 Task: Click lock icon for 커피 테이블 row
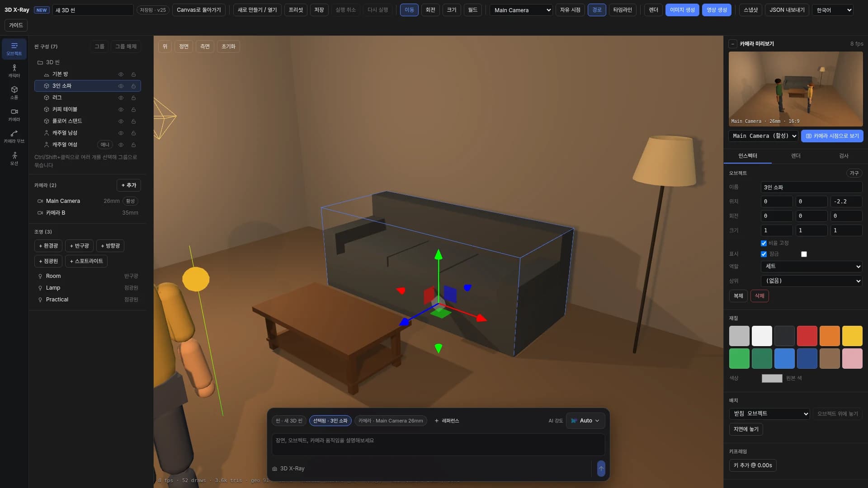(133, 109)
